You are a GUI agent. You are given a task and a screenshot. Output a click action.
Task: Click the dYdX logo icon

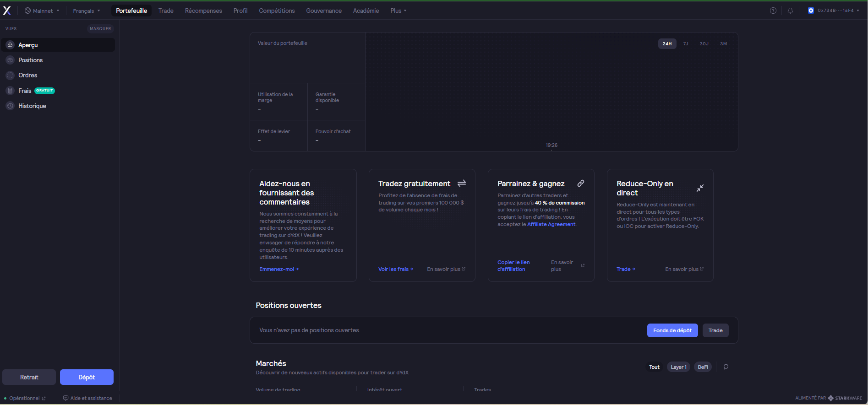[7, 11]
